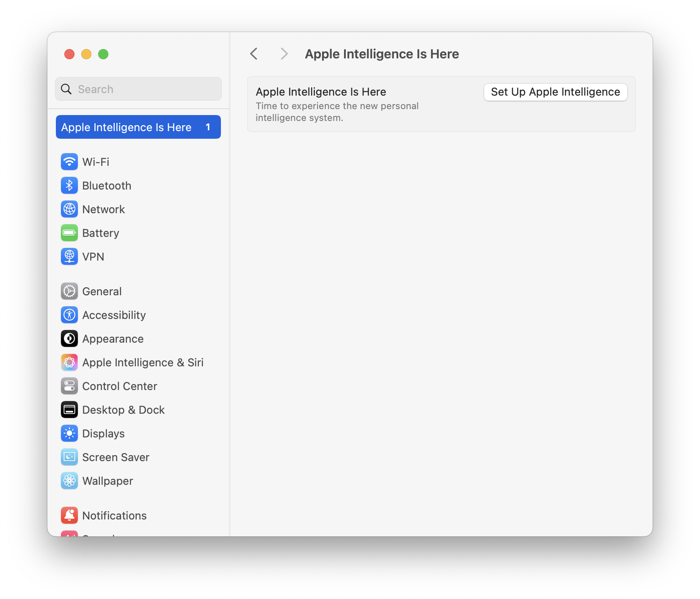Click the 'Wallpaper' label
This screenshot has width=700, height=599.
tap(108, 481)
